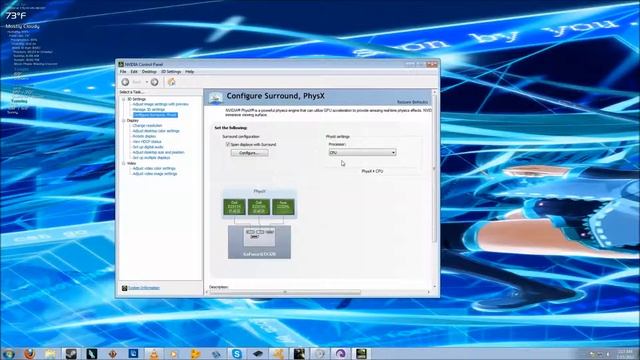Select Adjust video image settings
640x360 pixels.
coord(155,173)
